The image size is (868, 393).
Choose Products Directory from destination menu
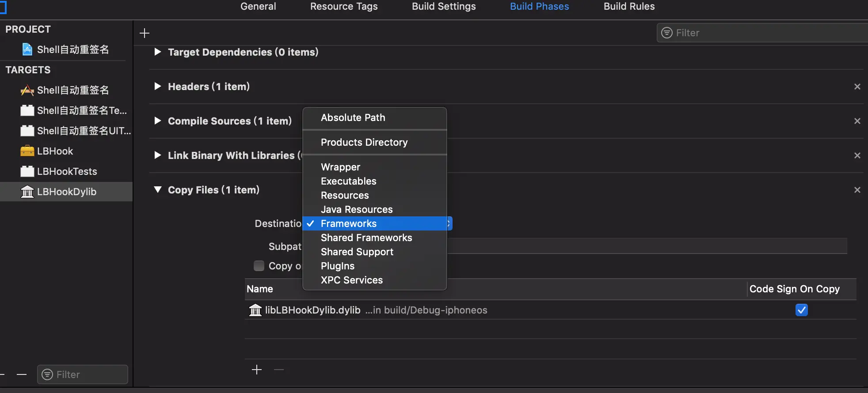click(x=364, y=142)
